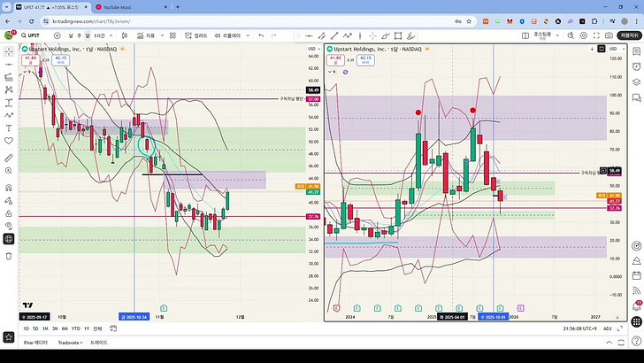The height and width of the screenshot is (363, 644).
Task: Open the Fibonacci gann tools in left sidebar
Action: coord(9,77)
